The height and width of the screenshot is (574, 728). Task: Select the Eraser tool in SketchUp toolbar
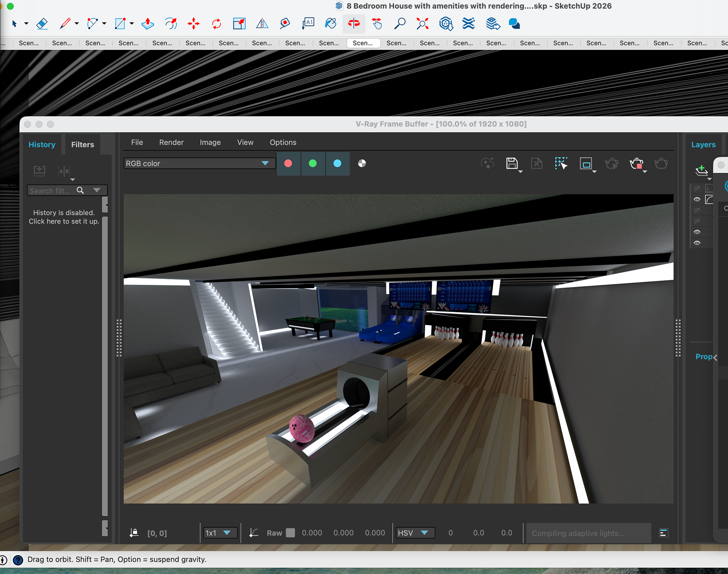[42, 24]
